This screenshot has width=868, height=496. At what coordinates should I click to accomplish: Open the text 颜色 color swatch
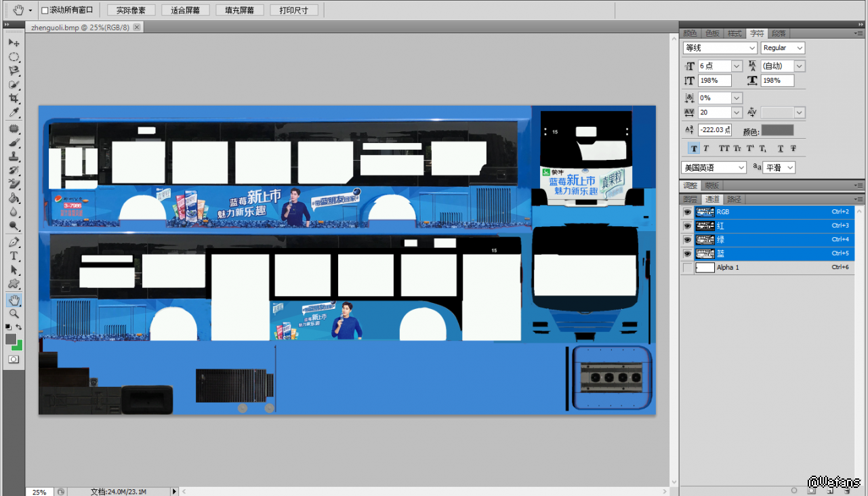777,130
